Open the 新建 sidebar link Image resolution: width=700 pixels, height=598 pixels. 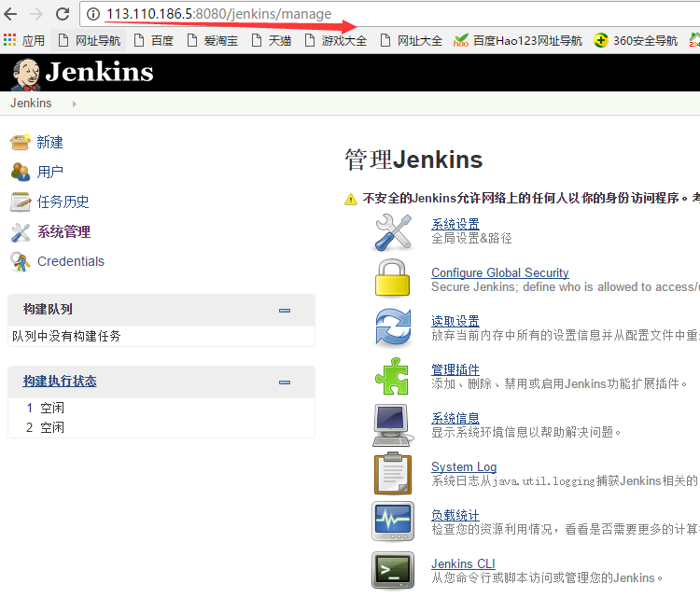click(49, 143)
